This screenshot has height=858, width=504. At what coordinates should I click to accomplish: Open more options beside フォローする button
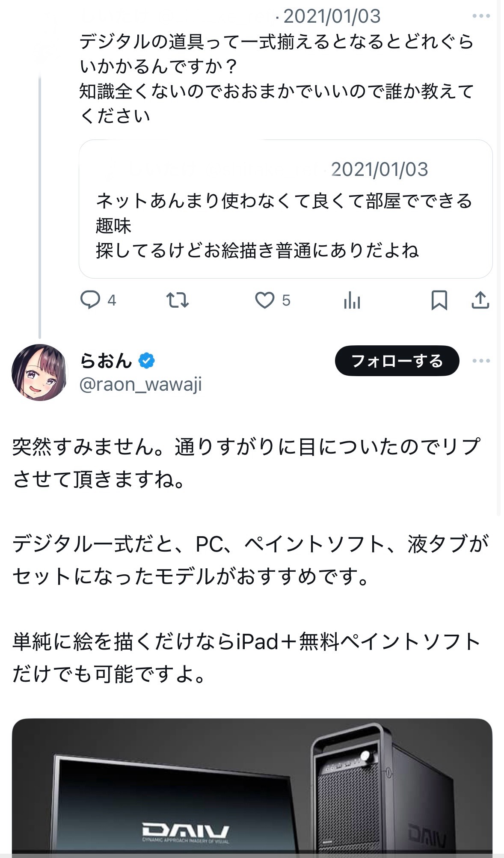click(481, 361)
